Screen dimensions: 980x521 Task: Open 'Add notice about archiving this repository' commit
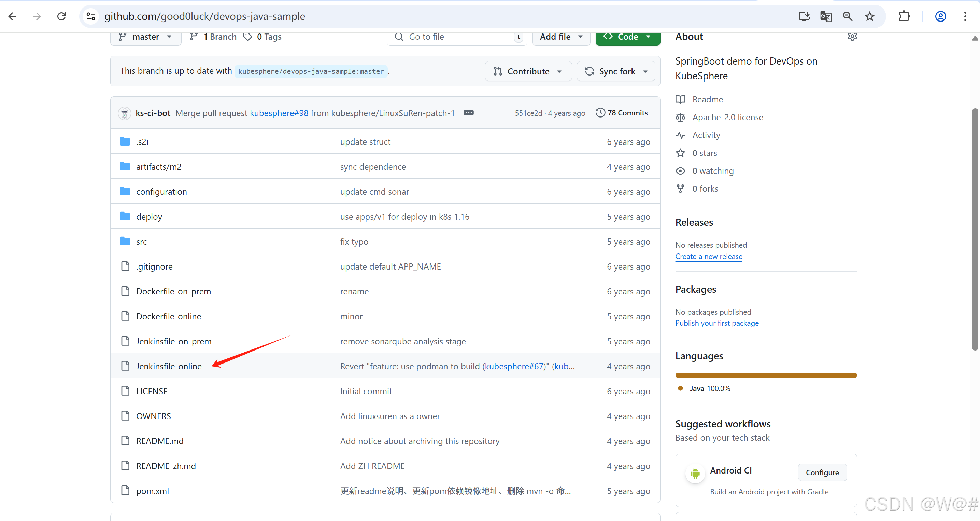(x=420, y=441)
